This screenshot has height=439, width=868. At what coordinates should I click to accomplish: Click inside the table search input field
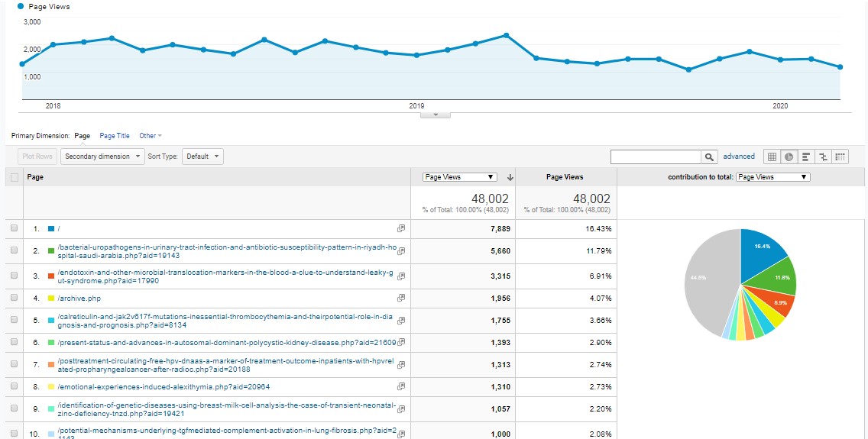coord(656,157)
